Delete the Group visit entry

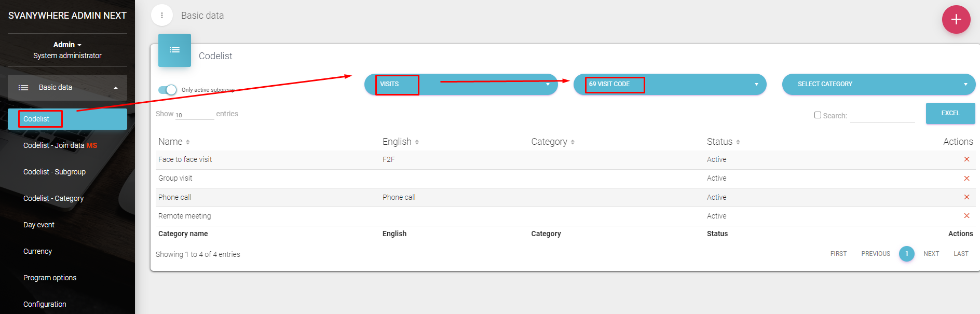pyautogui.click(x=966, y=179)
